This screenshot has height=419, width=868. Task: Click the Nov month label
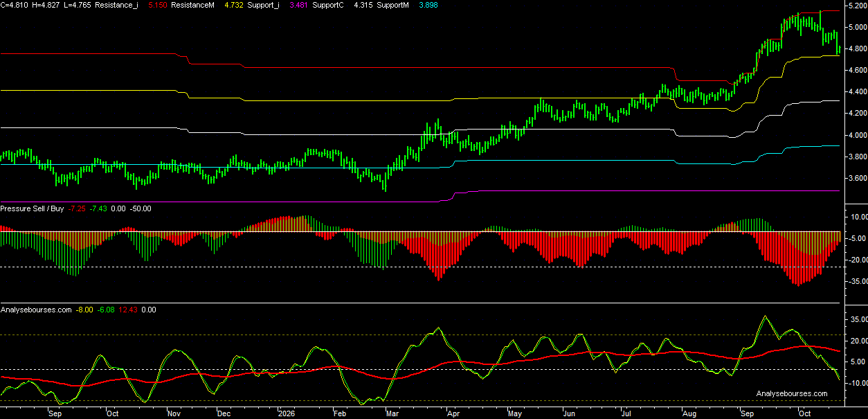point(174,413)
